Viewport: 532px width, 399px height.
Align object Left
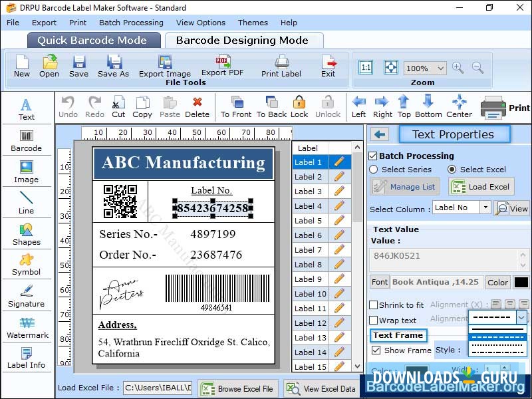coord(358,107)
